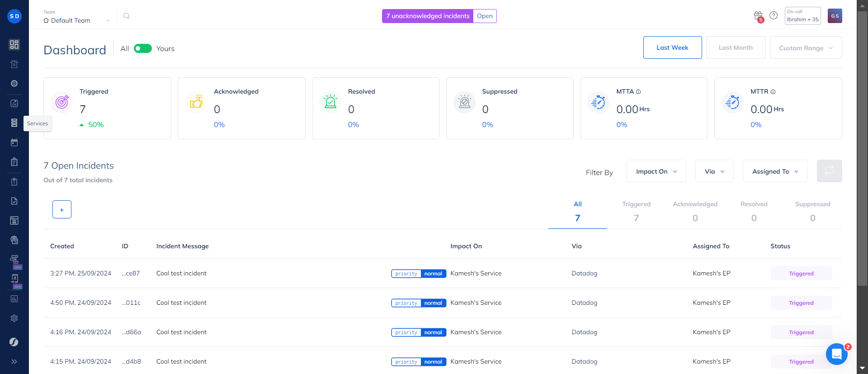Expand the sidebar with double-chevron icon
Image resolution: width=868 pixels, height=374 pixels.
tap(14, 361)
